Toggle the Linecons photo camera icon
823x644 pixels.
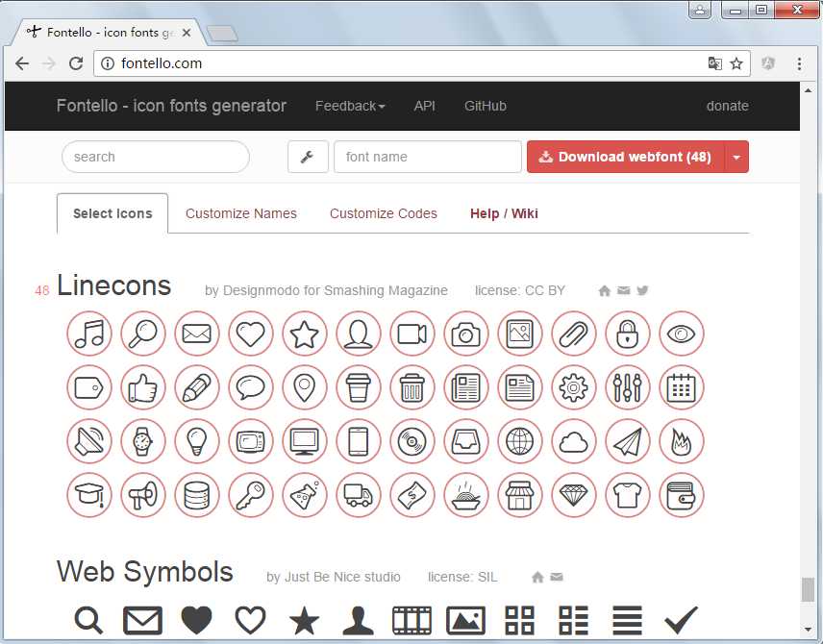[x=466, y=334]
